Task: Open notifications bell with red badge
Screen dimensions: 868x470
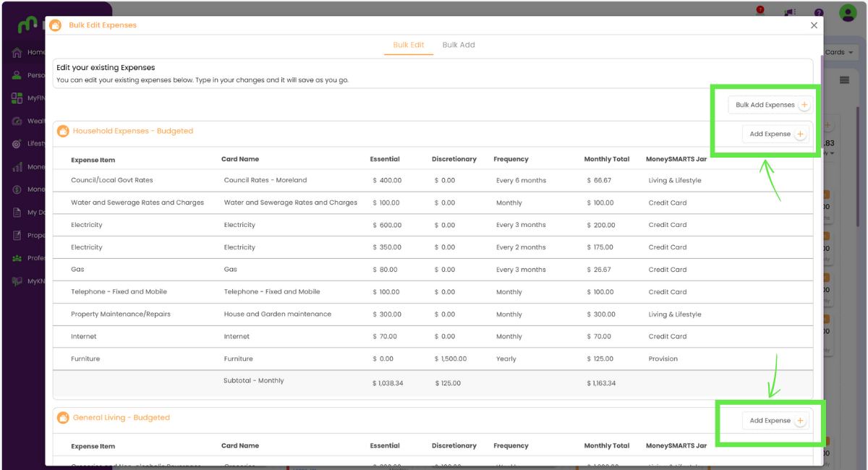Action: (760, 12)
